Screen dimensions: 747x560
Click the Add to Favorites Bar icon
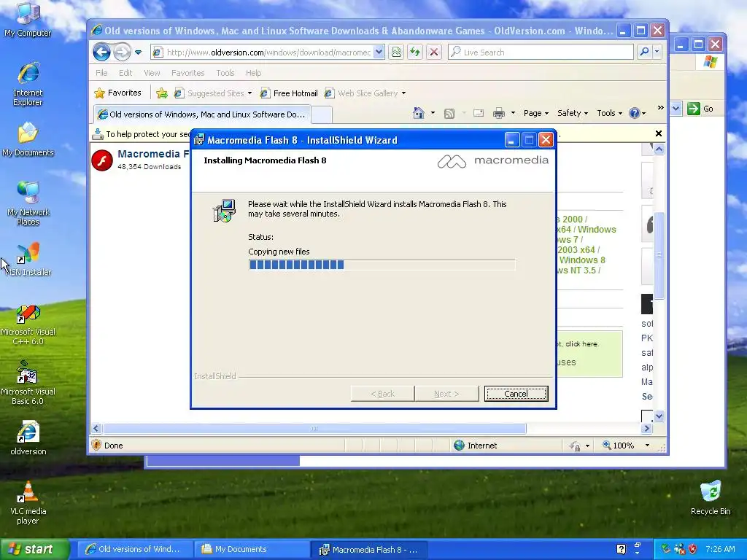coord(162,93)
